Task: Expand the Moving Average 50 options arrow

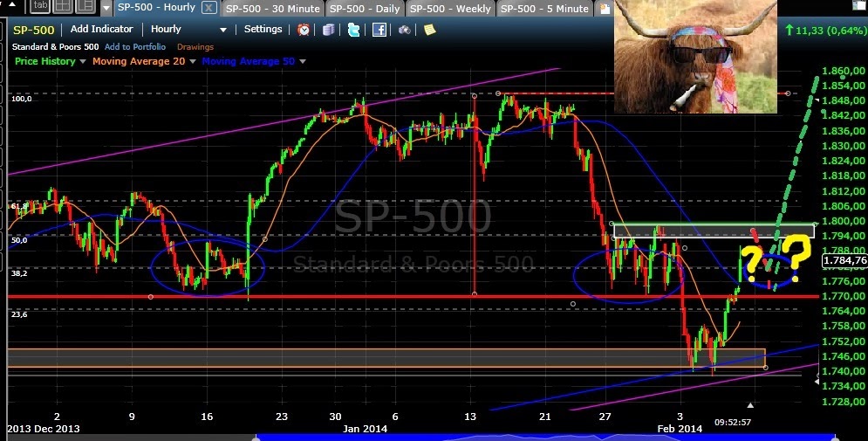Action: pyautogui.click(x=302, y=61)
